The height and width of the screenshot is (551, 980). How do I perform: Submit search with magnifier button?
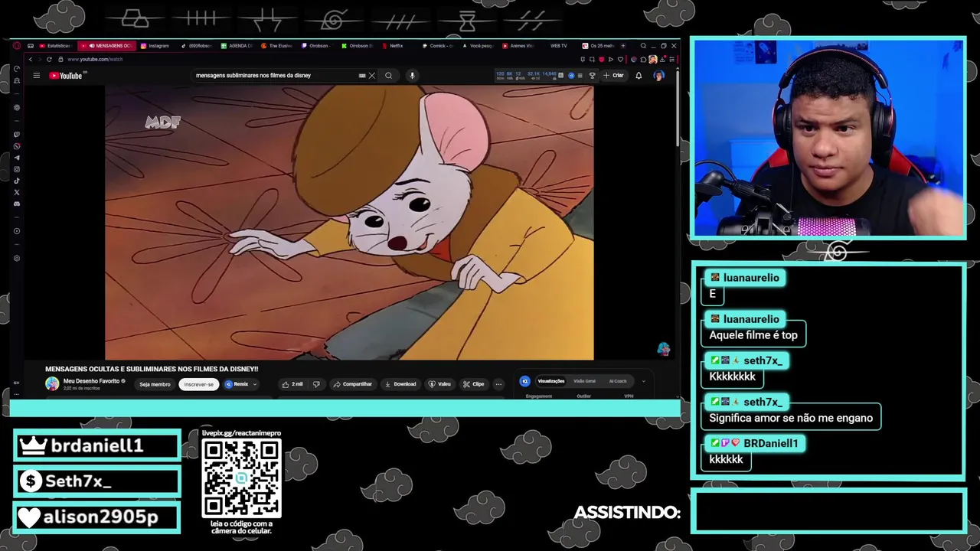[388, 76]
